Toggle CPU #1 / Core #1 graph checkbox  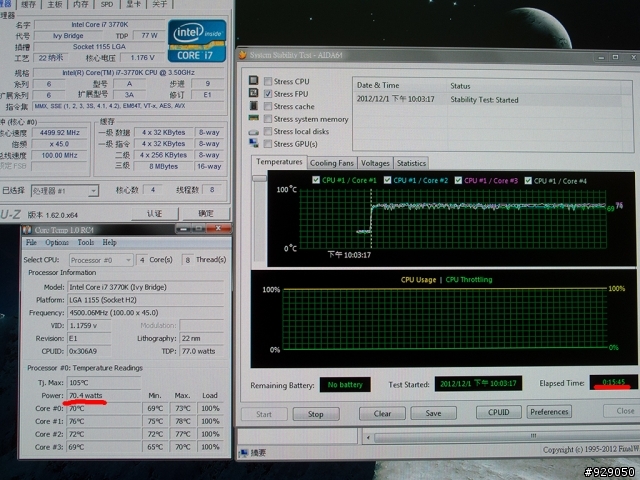(316, 180)
